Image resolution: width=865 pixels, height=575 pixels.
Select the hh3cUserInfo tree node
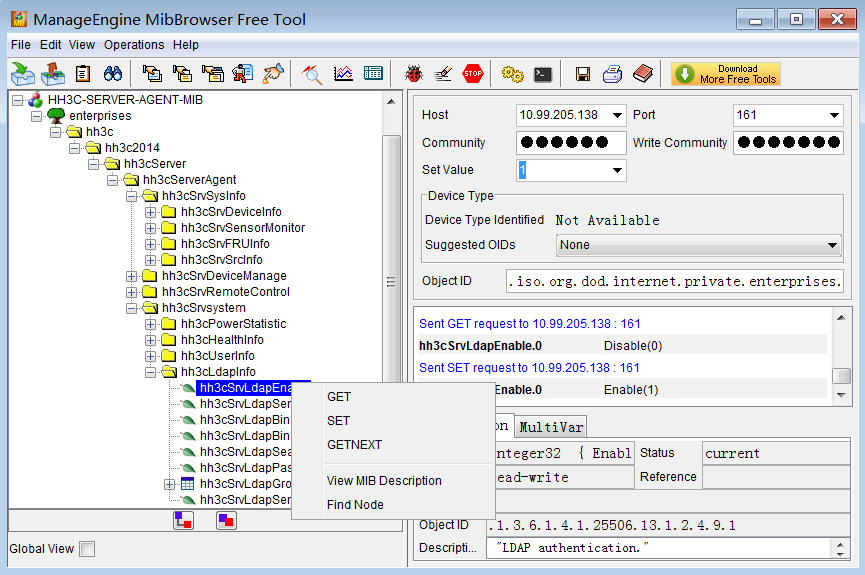point(218,356)
